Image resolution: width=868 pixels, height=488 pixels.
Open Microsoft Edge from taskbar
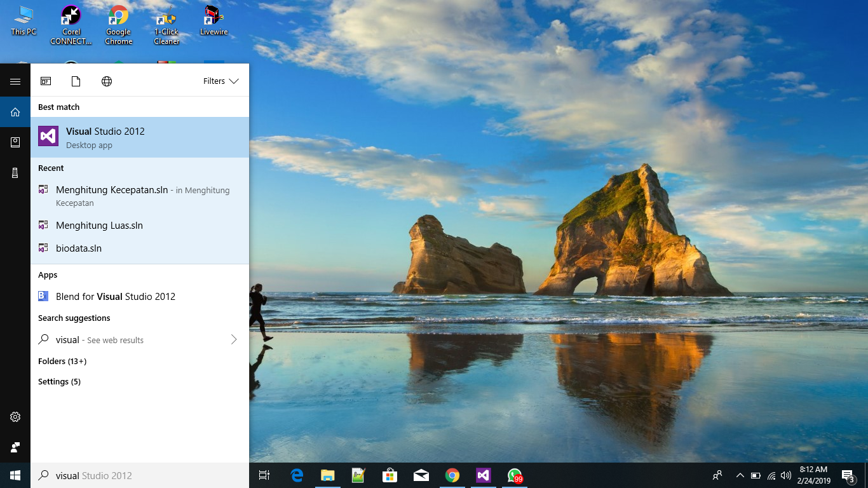tap(297, 475)
